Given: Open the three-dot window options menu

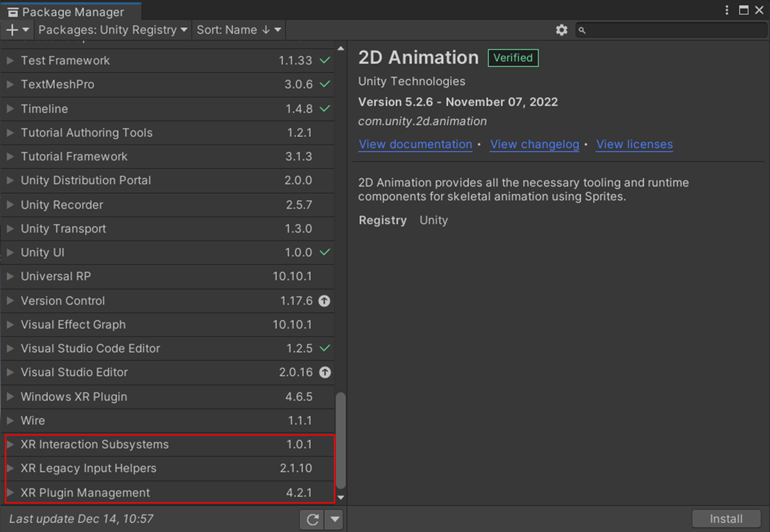Looking at the screenshot, I should [x=727, y=10].
